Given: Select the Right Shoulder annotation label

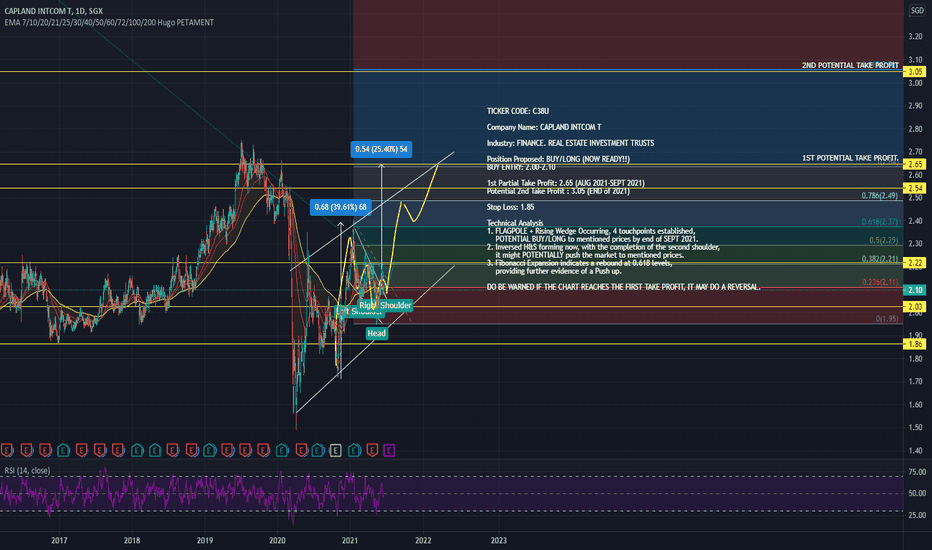Looking at the screenshot, I should pyautogui.click(x=385, y=305).
